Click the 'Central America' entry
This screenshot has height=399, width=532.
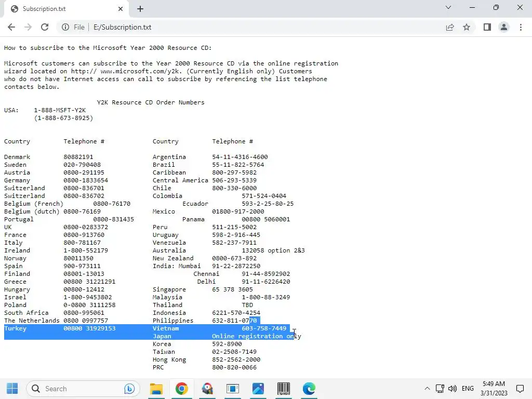[x=180, y=180]
